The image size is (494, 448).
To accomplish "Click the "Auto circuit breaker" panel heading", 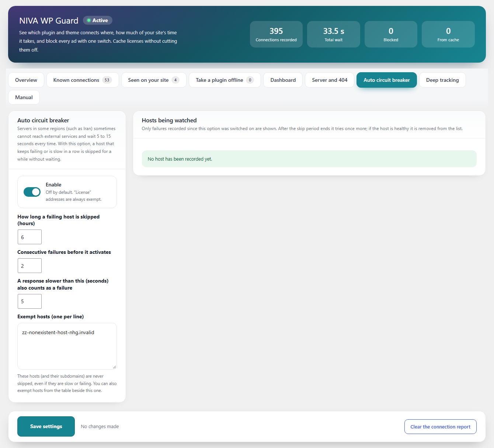I will (x=43, y=120).
